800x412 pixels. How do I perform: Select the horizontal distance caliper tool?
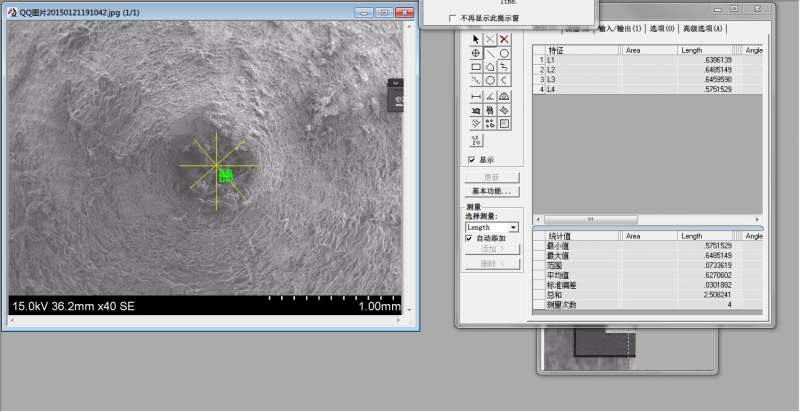476,96
